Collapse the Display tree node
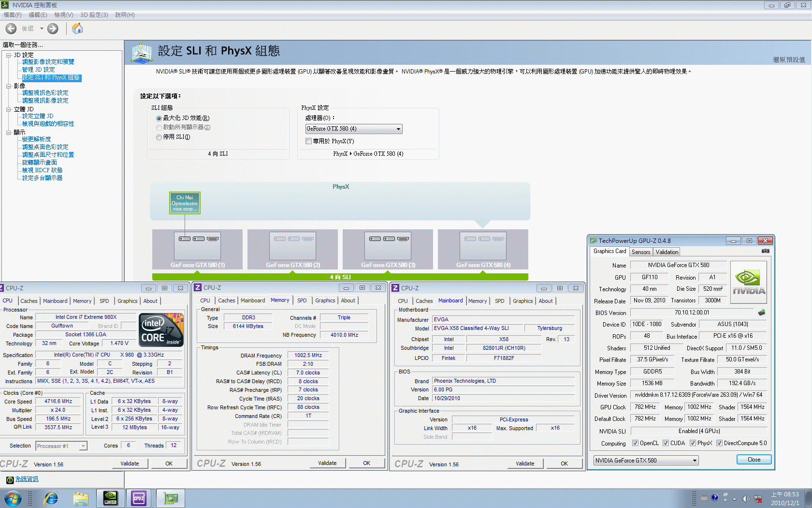 tap(9, 133)
